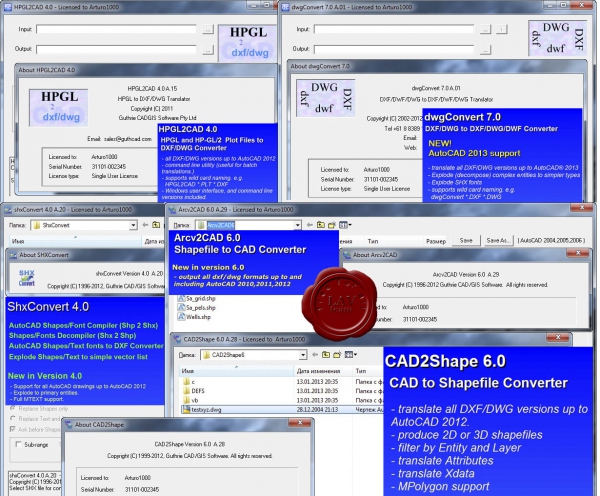Enable the Subrange checkbox
600x496 pixels.
[x=18, y=444]
